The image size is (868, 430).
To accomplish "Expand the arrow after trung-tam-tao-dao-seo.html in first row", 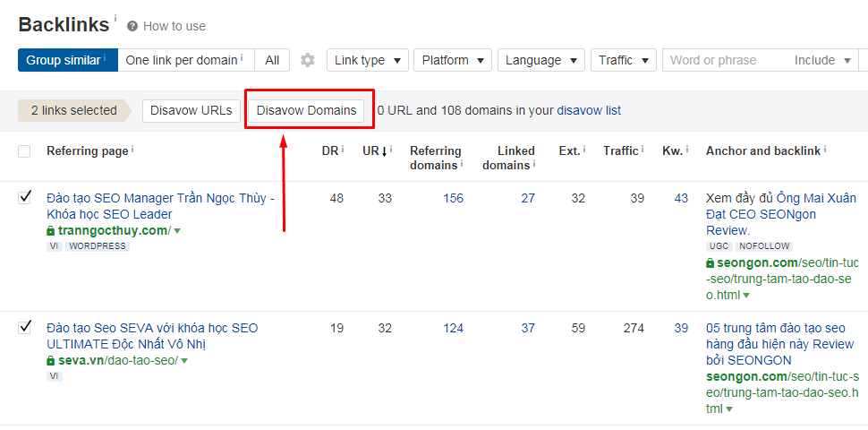I will coord(746,296).
